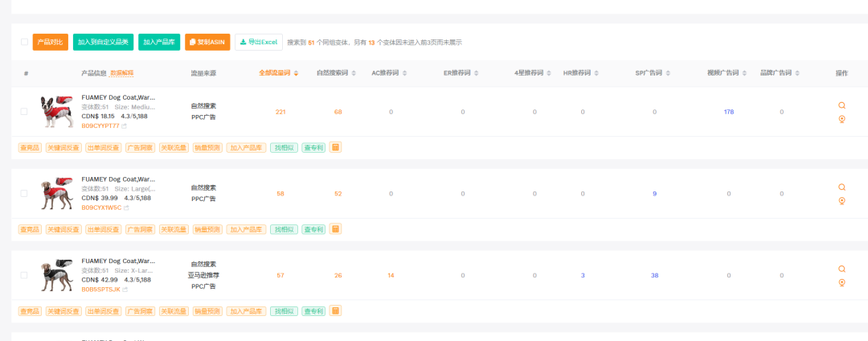Image resolution: width=868 pixels, height=341 pixels.
Task: Open the calculator icon under B0B5SPTSJK
Action: (335, 310)
